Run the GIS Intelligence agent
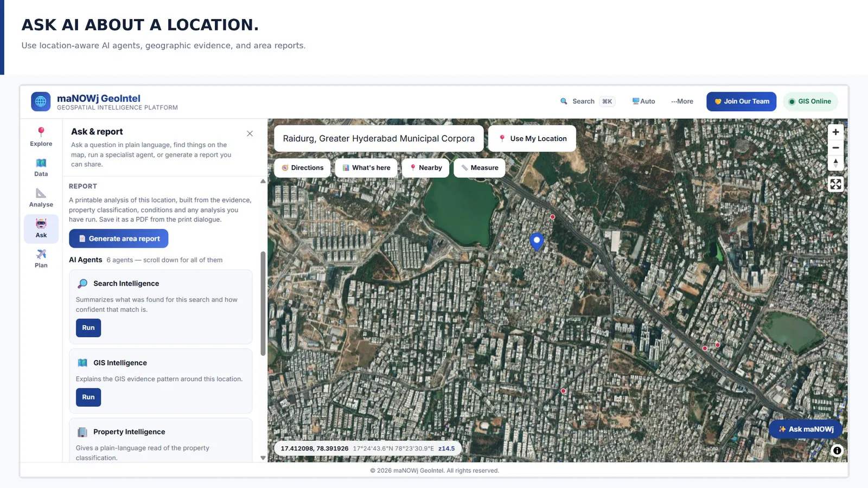Viewport: 868px width, 488px height. tap(88, 397)
